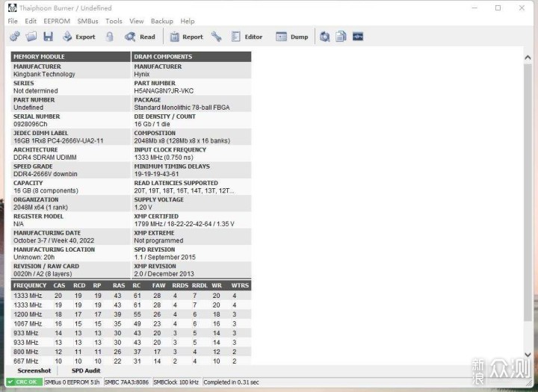The image size is (538, 392).
Task: Click the 2048M x64 (1 rank) value
Action: 40,207
